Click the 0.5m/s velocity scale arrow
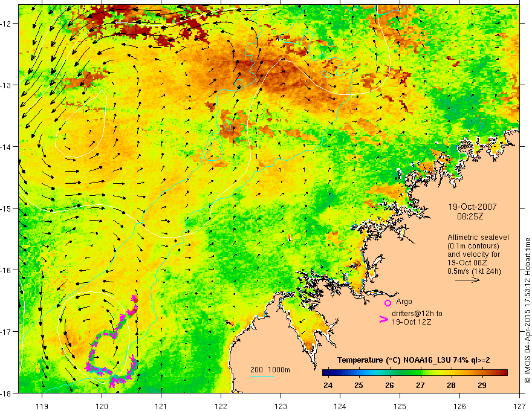Image resolution: width=532 pixels, height=411 pixels. pos(467,280)
